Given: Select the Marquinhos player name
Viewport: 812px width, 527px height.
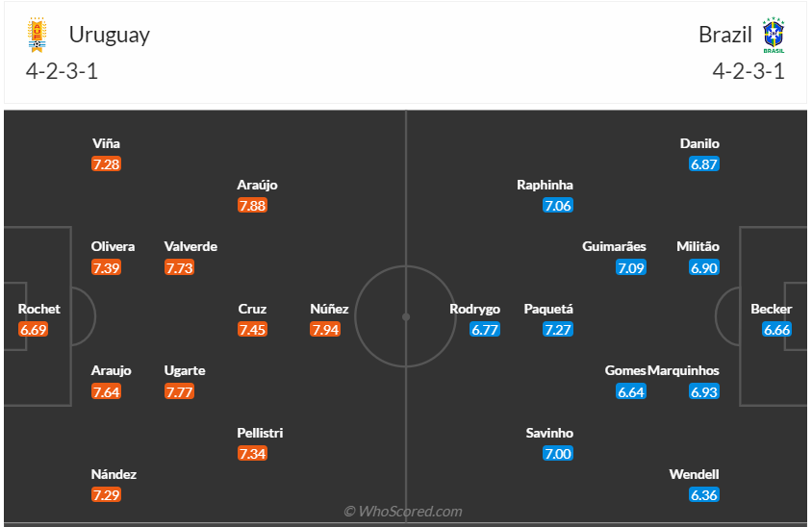Looking at the screenshot, I should point(683,370).
